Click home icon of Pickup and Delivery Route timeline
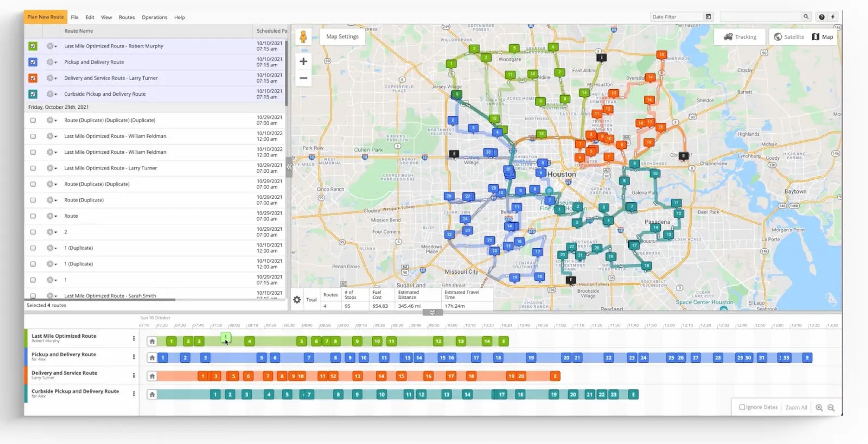 (152, 358)
